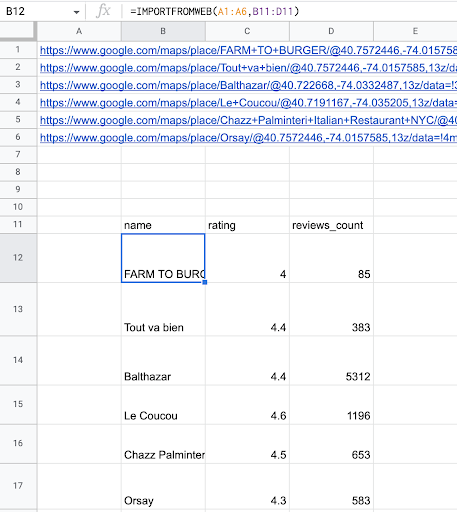Open the Balthazar maps link
This screenshot has width=457, height=512.
point(248,85)
